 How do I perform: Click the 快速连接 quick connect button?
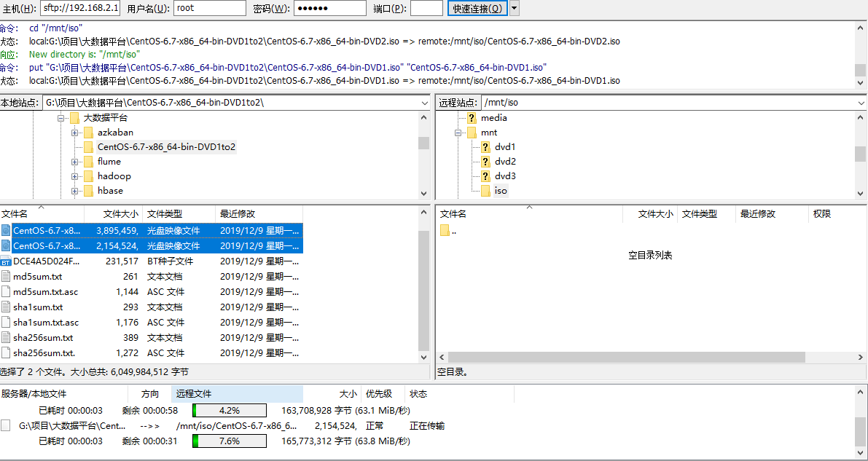coord(478,8)
